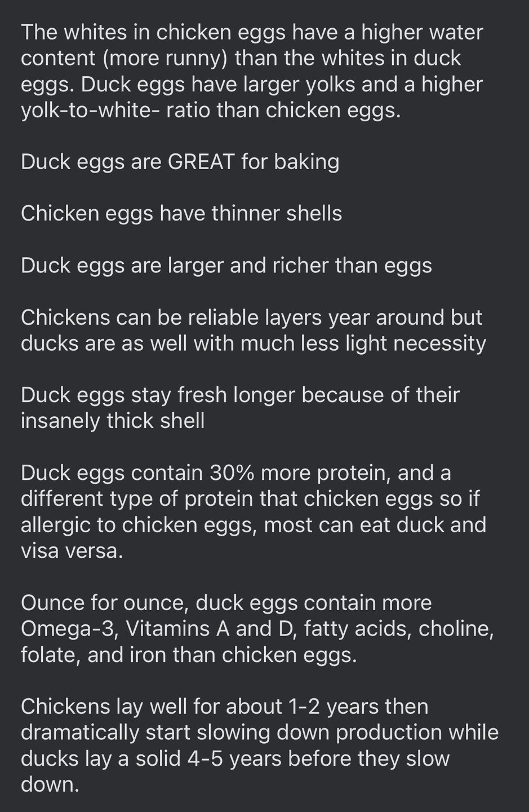
Task: Click the paragraph about reliable layers year around
Action: (x=254, y=330)
